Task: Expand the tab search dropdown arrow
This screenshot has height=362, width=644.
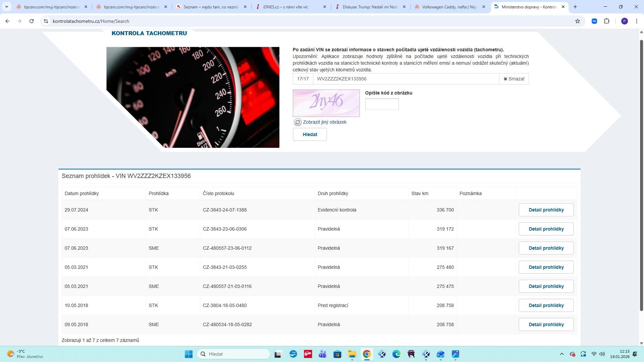Action: tap(6, 7)
